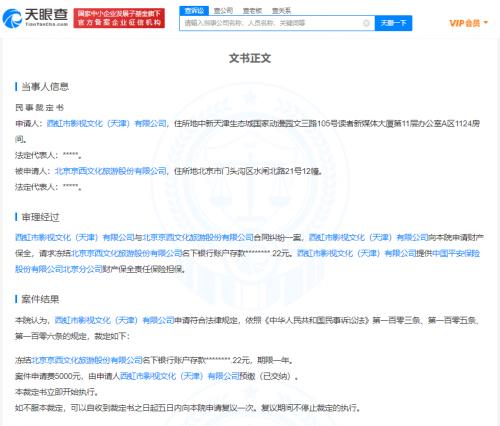Open applicant 西虹市影视文化（天津）有限公司 link
This screenshot has width=500, height=426.
(106, 124)
